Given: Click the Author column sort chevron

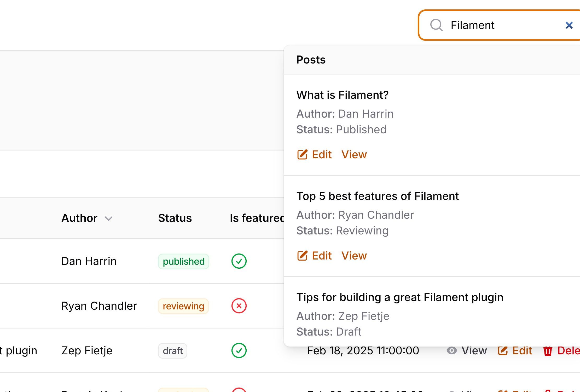Looking at the screenshot, I should tap(108, 218).
